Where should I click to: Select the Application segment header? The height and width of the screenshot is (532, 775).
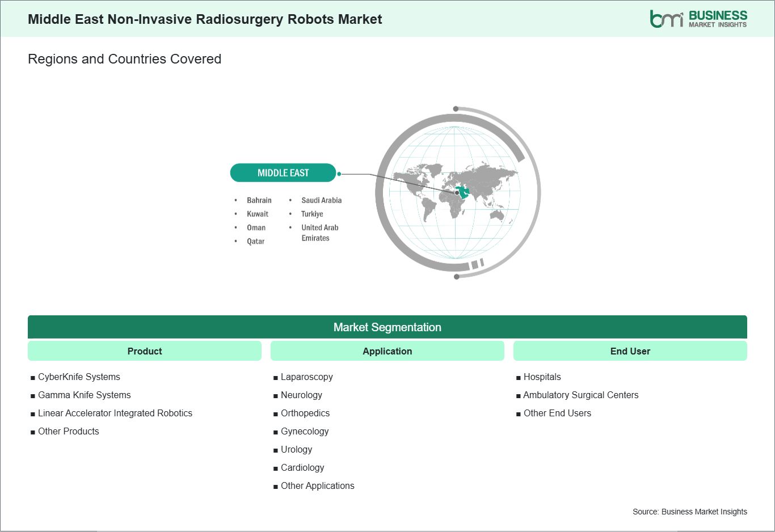click(x=387, y=351)
